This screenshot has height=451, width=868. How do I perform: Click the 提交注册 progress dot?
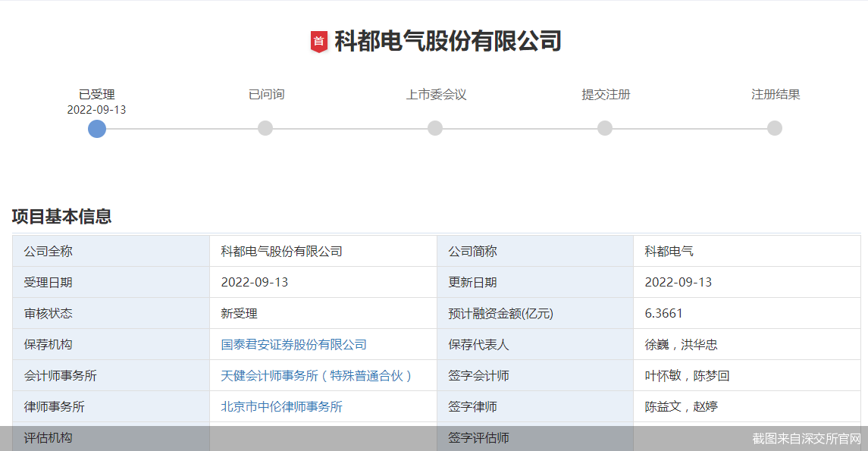(605, 128)
